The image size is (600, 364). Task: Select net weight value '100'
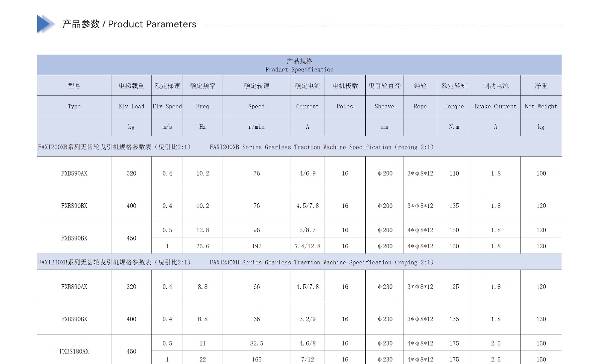541,173
